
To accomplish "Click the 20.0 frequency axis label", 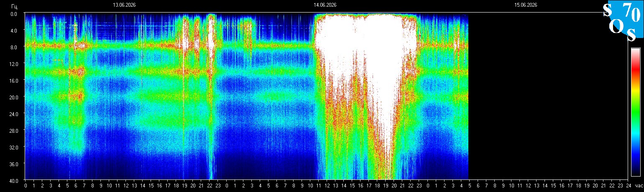I will [x=13, y=97].
